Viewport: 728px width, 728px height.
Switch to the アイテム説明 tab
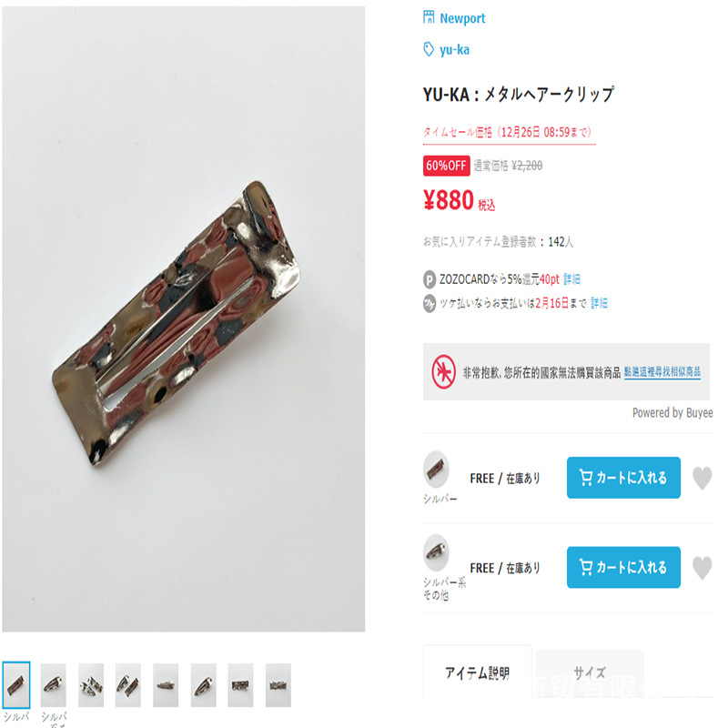[477, 672]
